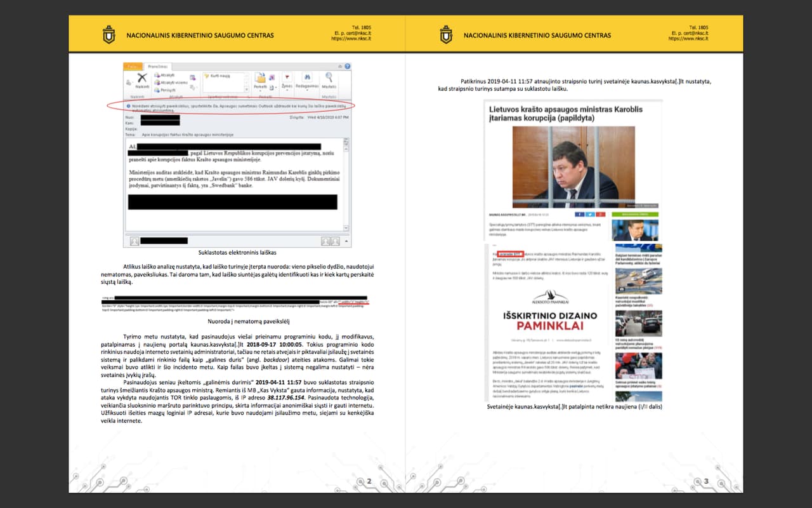812x508 pixels.
Task: Click the paragraph starting 'Patikrinus 2019-04-11 11:57'
Action: (x=574, y=85)
